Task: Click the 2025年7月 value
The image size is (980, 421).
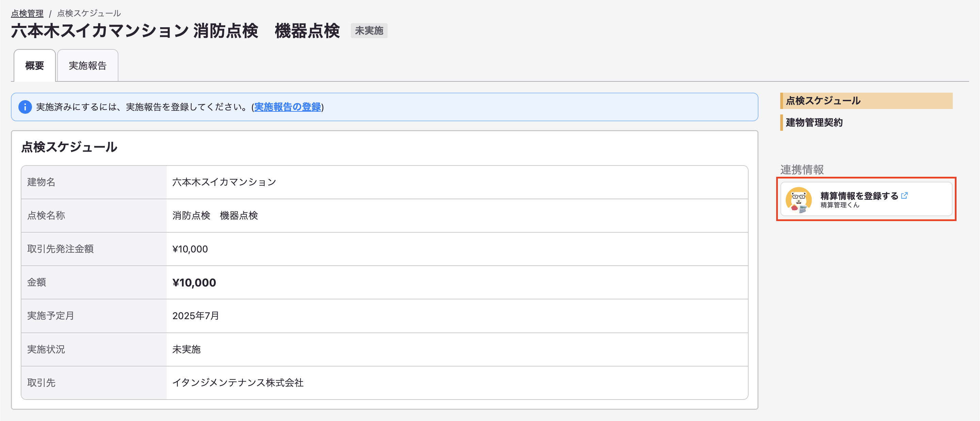Action: tap(196, 315)
